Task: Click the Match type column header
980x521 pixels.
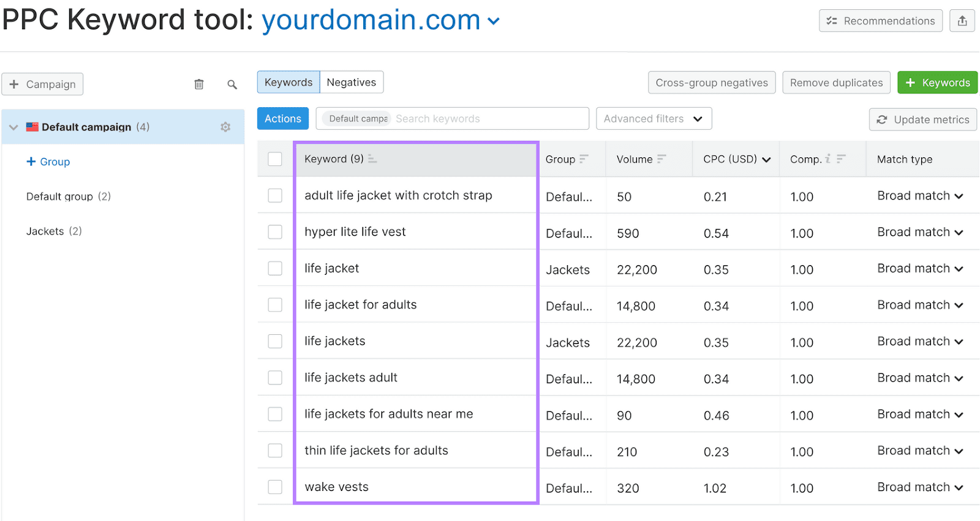Action: click(905, 159)
